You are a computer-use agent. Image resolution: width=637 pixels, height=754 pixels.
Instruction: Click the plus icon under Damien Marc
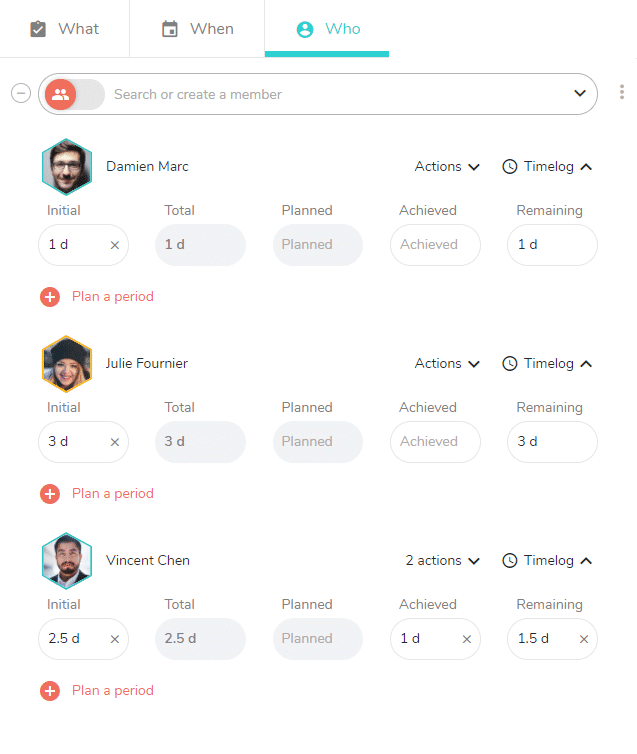click(x=50, y=297)
